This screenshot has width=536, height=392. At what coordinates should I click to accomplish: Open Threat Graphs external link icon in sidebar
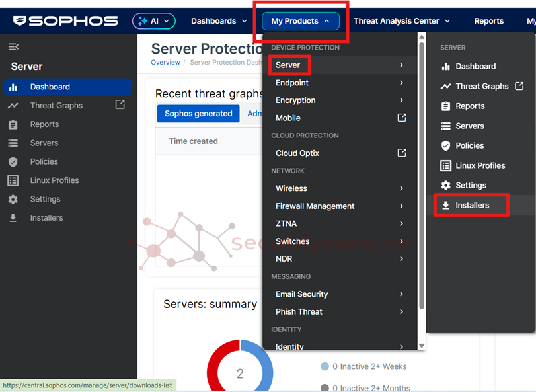tap(120, 104)
